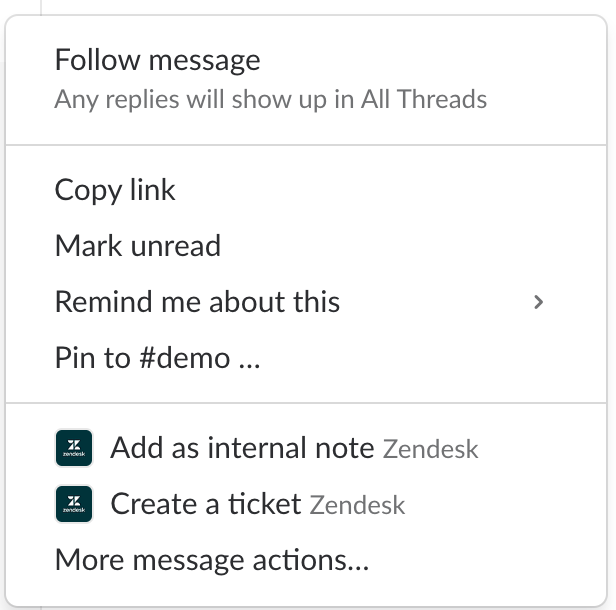616x610 pixels.
Task: Open More message actions
Action: click(212, 560)
